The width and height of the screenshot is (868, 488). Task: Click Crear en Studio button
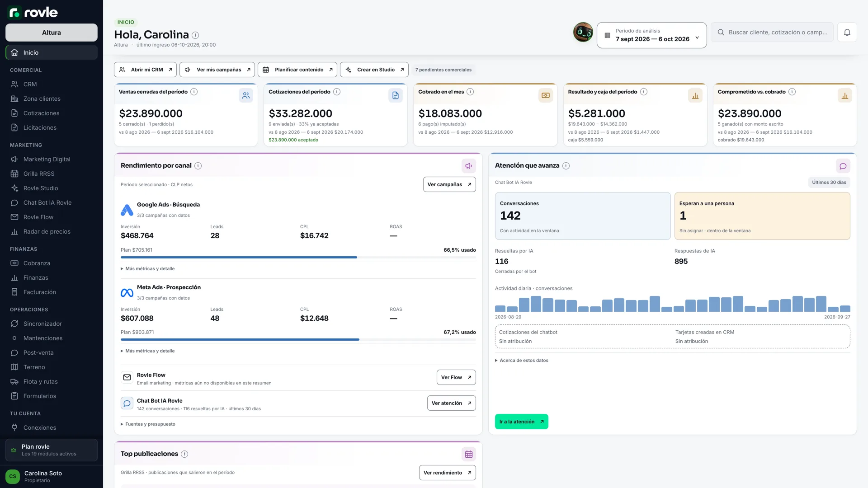tap(374, 70)
